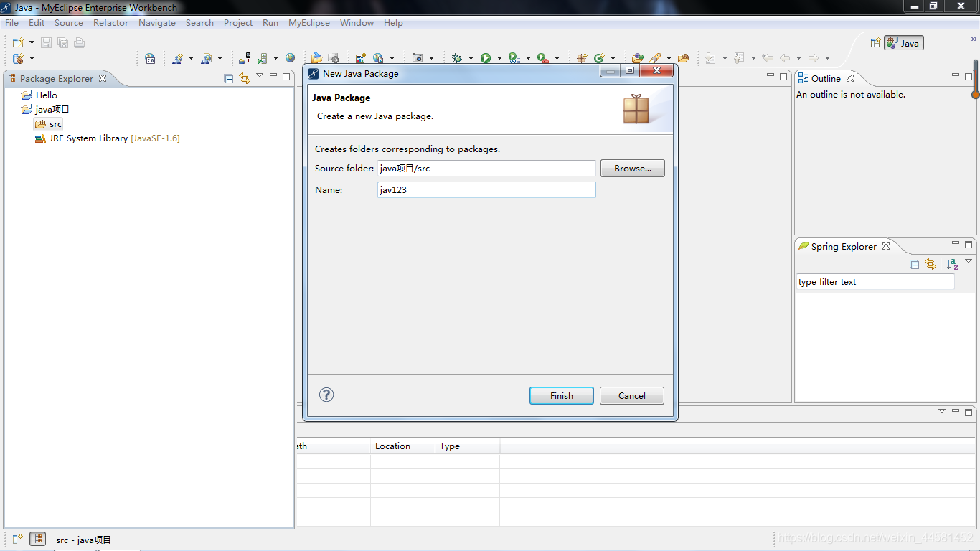Click the Browse... button
The width and height of the screenshot is (980, 551).
633,169
